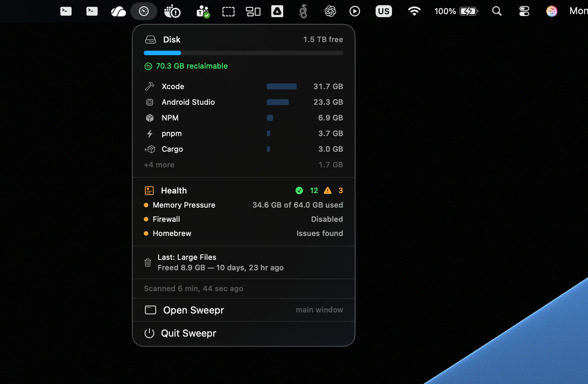Switch the US input source

coord(384,11)
